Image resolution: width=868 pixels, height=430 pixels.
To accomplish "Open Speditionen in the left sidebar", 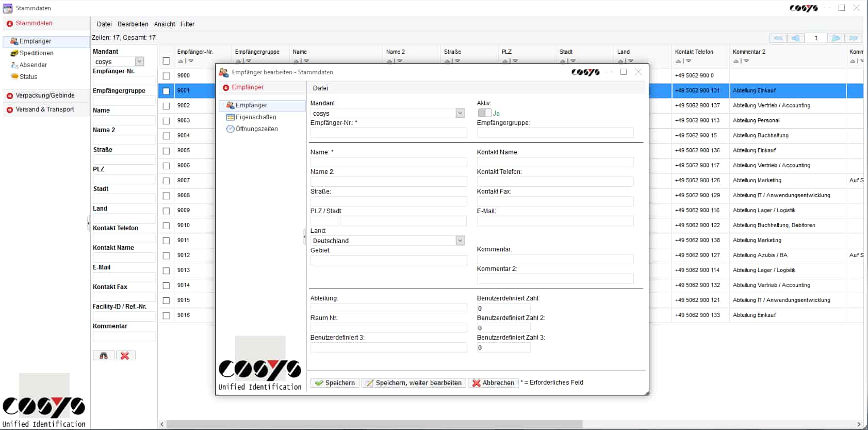I will [36, 53].
